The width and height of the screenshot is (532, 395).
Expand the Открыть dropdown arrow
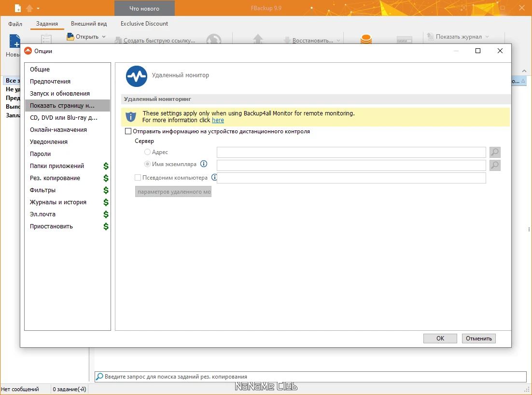pyautogui.click(x=103, y=37)
